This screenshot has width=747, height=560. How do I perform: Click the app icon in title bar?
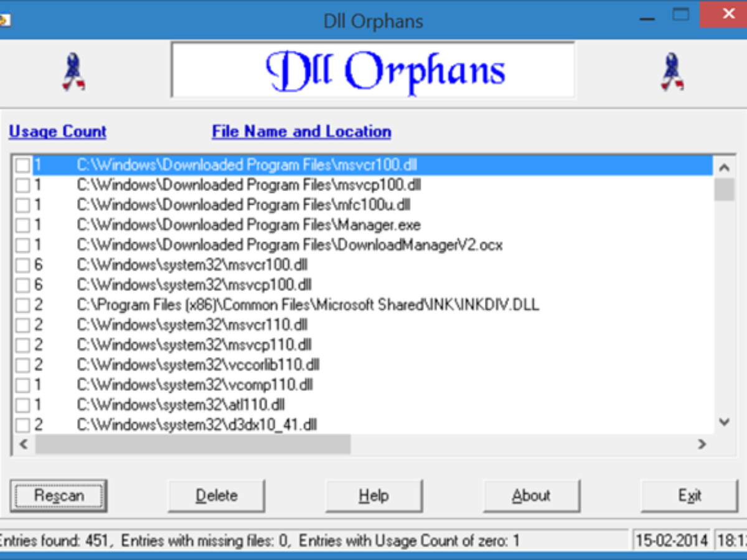(x=4, y=20)
